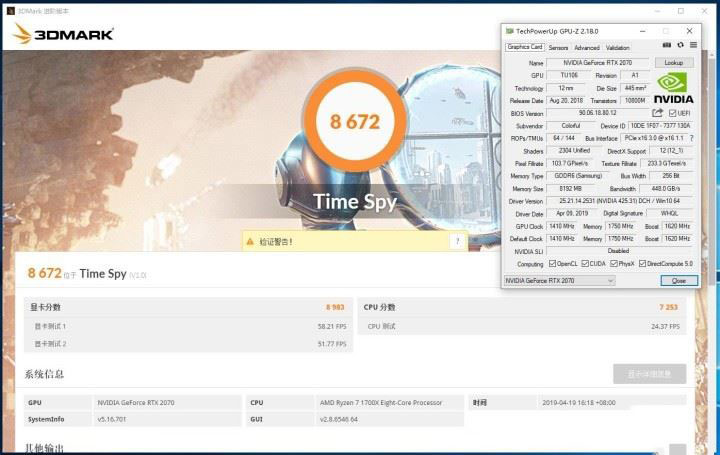
Task: Click the grayed details button beside 系统信息
Action: click(649, 374)
